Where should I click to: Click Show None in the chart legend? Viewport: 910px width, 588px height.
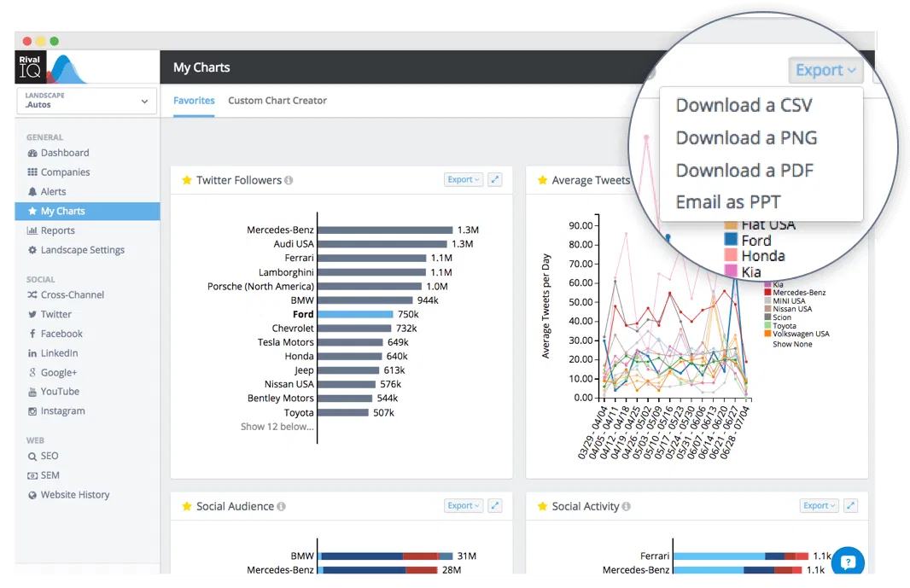tap(792, 344)
